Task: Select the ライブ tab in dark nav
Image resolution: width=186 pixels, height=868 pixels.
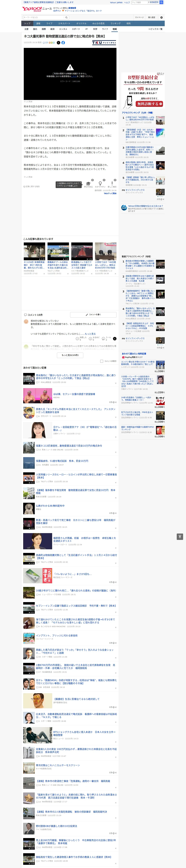Action: (49, 24)
